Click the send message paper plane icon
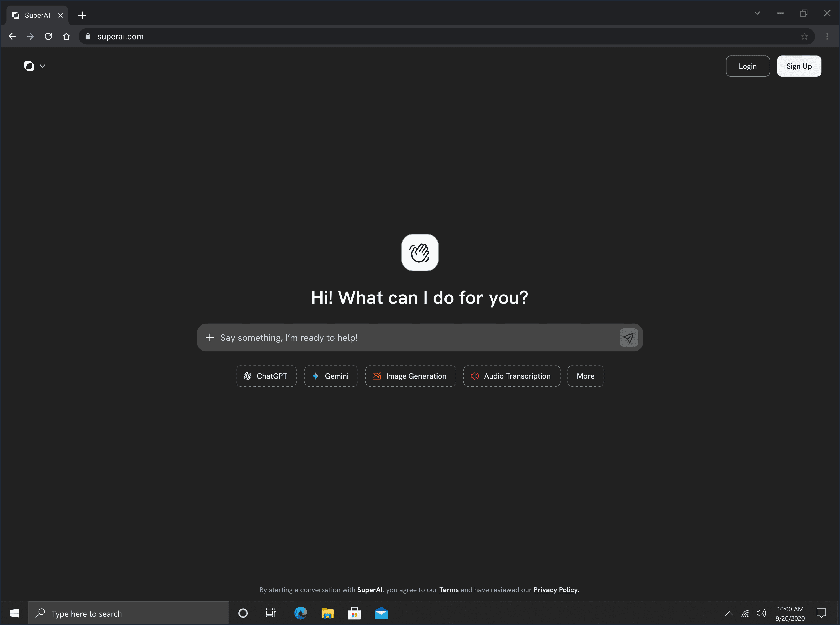Image resolution: width=840 pixels, height=625 pixels. click(628, 337)
